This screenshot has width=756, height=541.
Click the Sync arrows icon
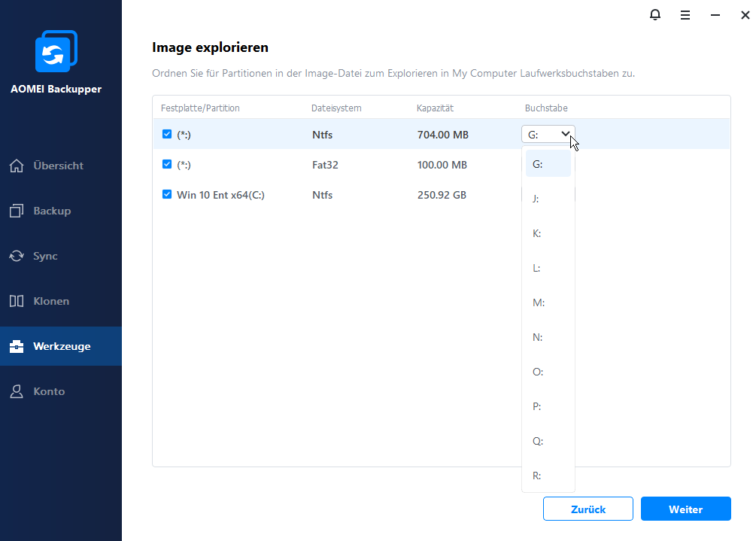coord(17,256)
